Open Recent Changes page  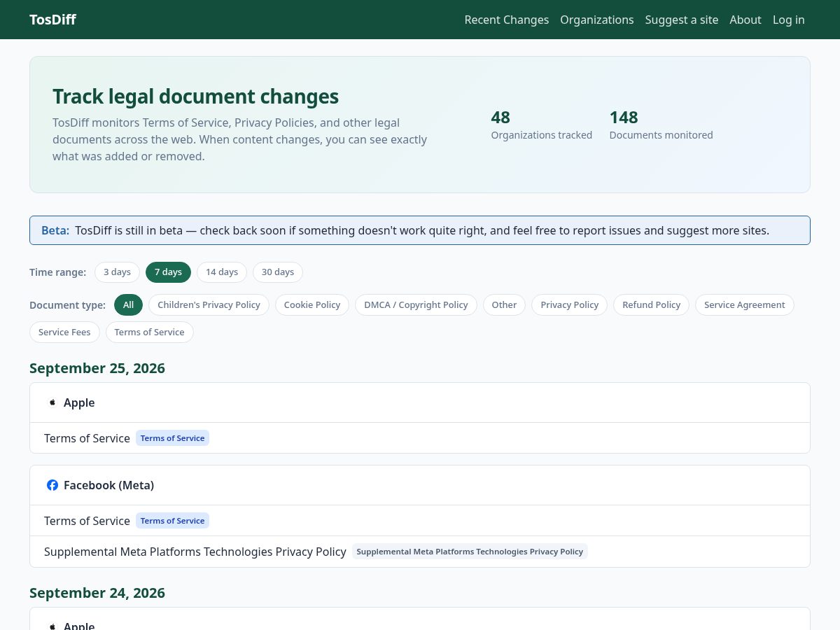pos(507,20)
